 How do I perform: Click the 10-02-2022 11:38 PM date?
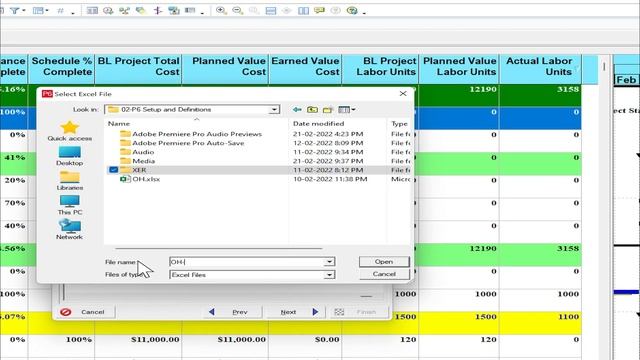coord(330,179)
